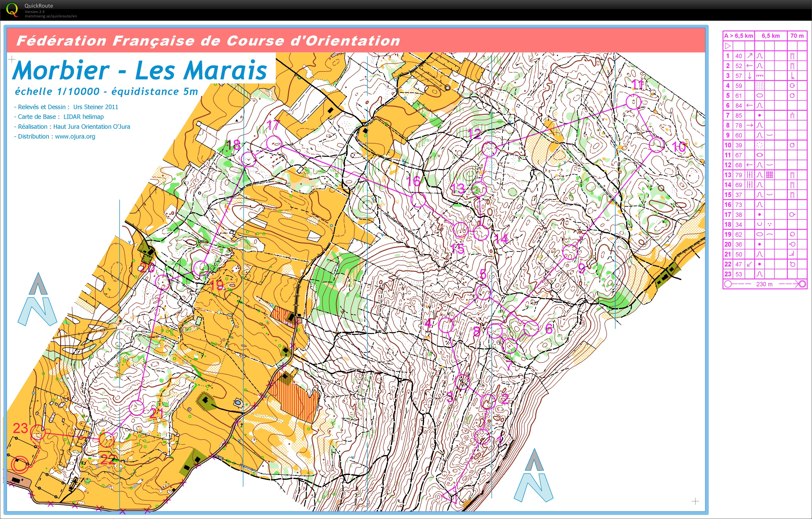Click the start triangle on the map

(x=451, y=495)
